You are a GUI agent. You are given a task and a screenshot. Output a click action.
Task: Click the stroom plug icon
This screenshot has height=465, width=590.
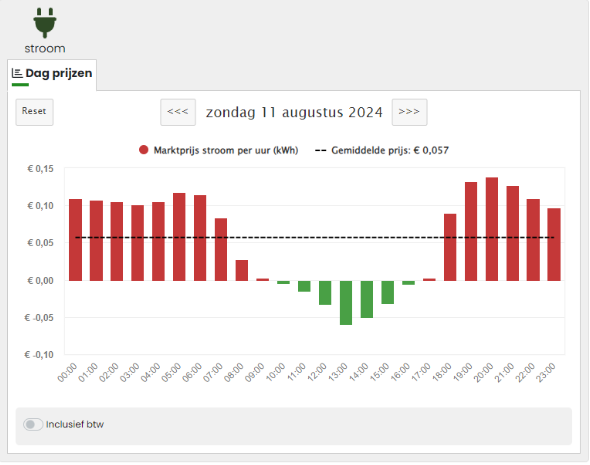(x=45, y=23)
